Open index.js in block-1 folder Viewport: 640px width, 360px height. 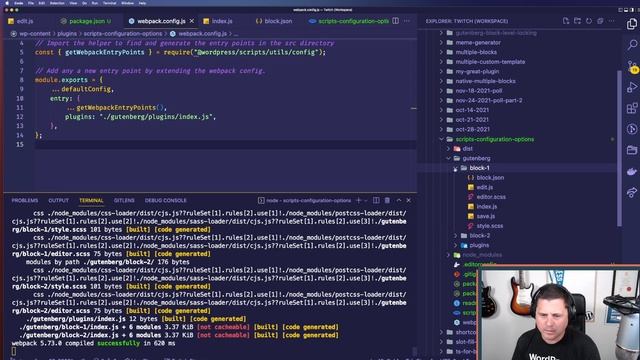487,207
